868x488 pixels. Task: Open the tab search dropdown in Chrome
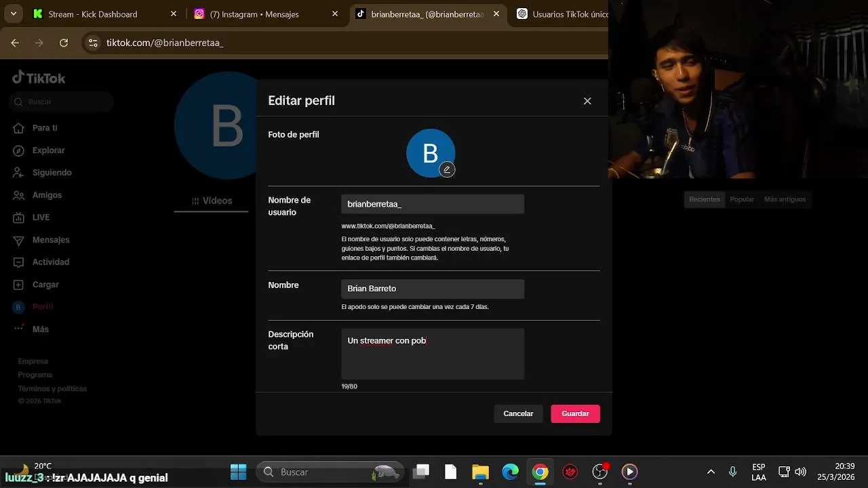click(14, 14)
